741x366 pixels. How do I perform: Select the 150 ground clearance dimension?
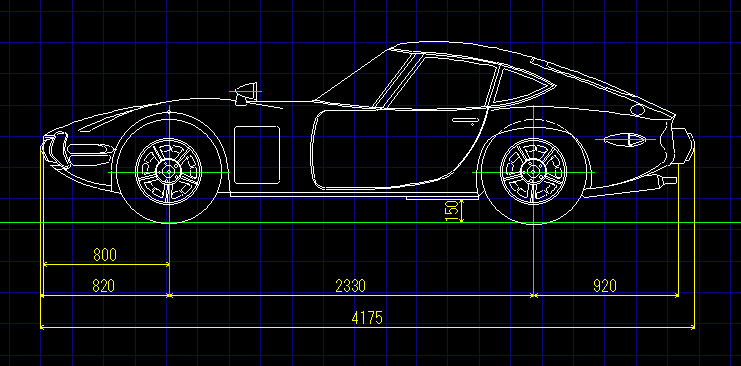(x=452, y=211)
